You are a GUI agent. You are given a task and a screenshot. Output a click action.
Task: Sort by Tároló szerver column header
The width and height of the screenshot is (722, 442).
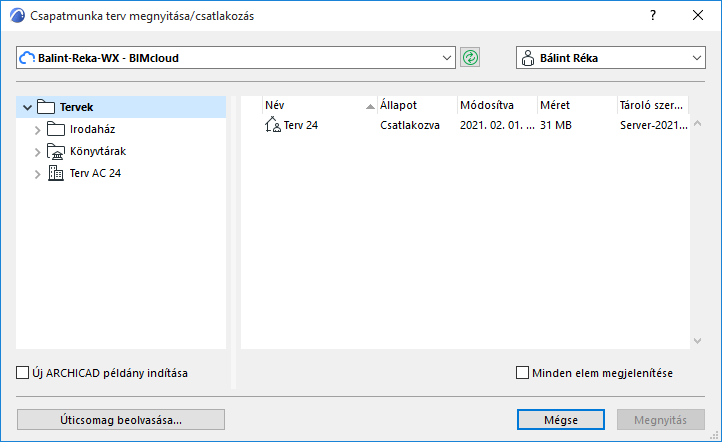[653, 105]
